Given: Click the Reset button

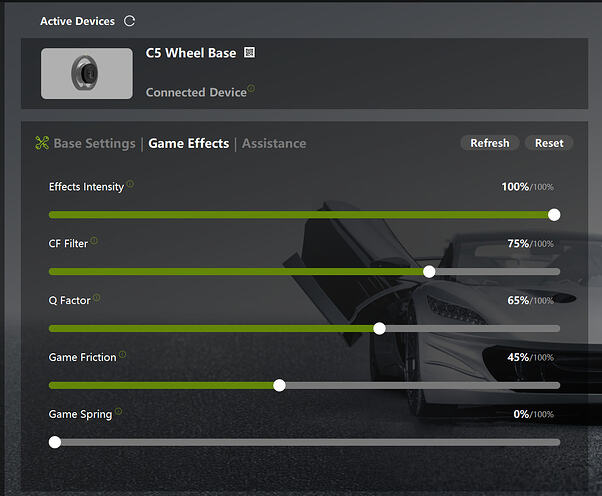Looking at the screenshot, I should pyautogui.click(x=549, y=143).
